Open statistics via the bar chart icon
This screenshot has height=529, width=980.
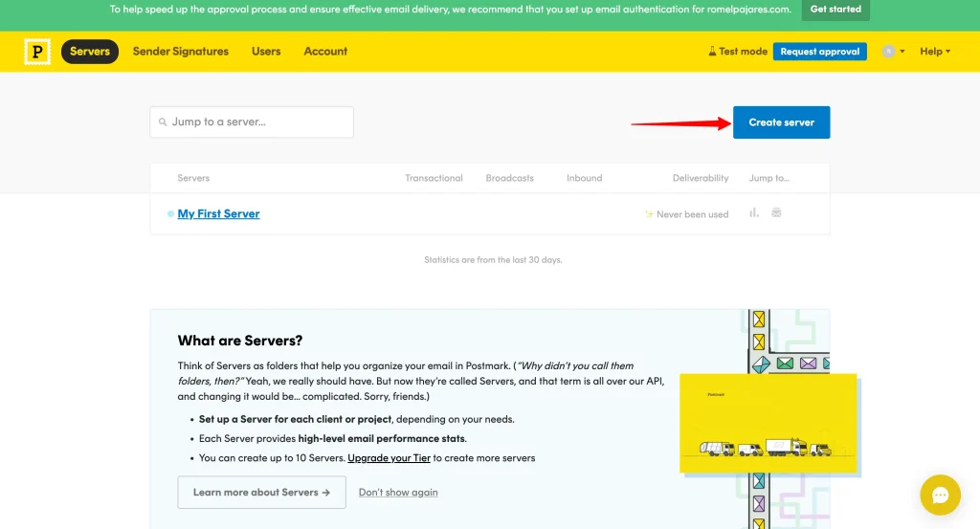[754, 212]
